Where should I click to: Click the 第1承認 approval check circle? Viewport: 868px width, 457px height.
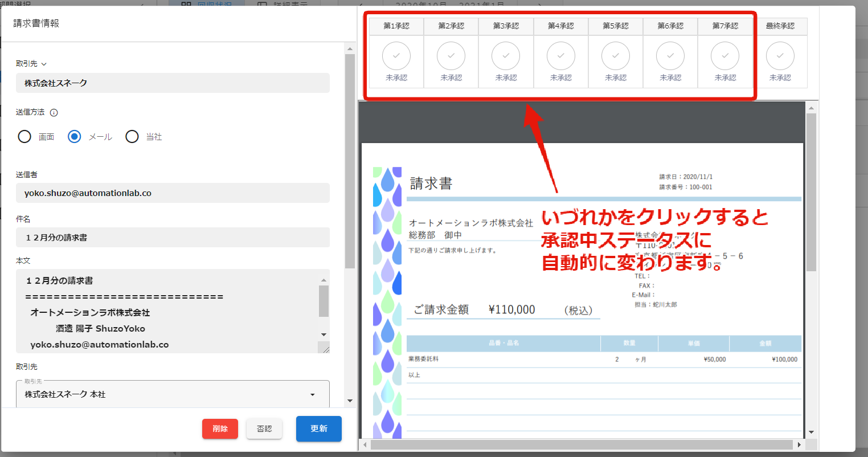[396, 56]
